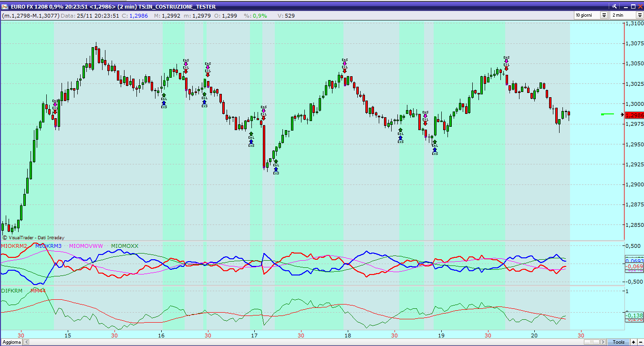Click hour 20 on the time axis
This screenshot has width=644, height=346.
point(534,335)
